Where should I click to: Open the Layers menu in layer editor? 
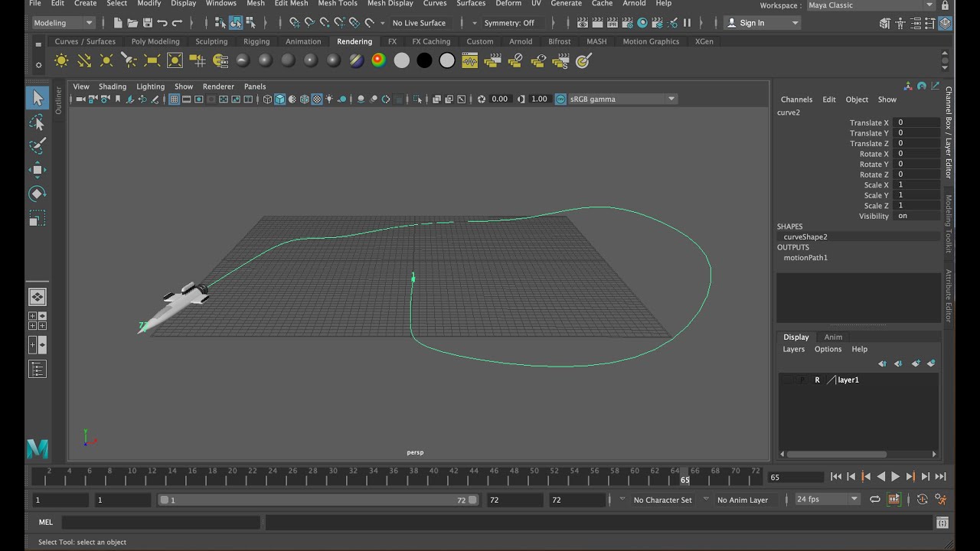793,349
